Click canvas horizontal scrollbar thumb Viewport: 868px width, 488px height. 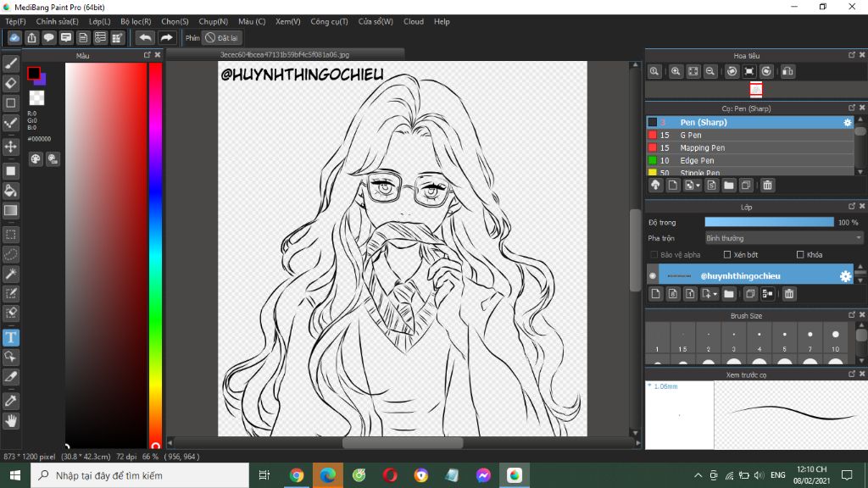tap(403, 442)
